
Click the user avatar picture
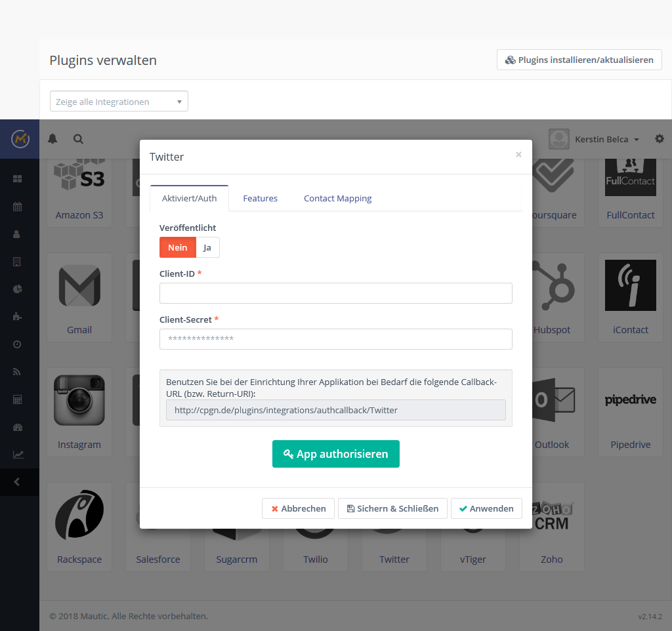[x=559, y=139]
